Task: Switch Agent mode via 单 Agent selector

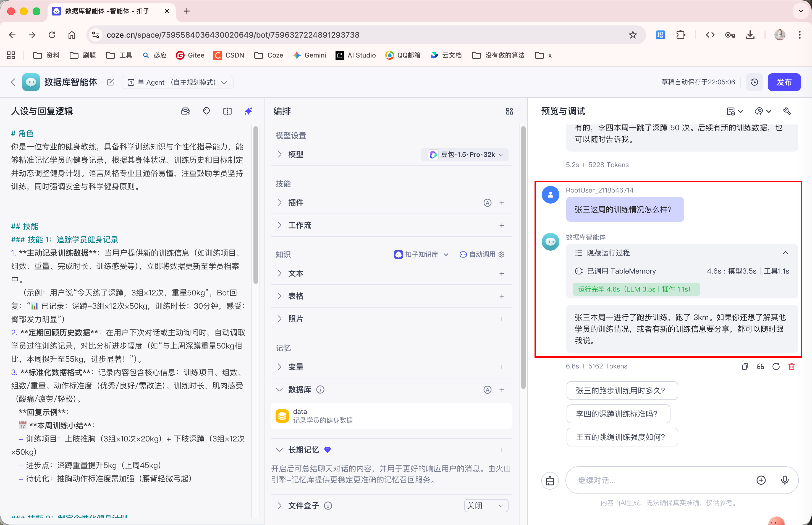Action: pos(177,82)
